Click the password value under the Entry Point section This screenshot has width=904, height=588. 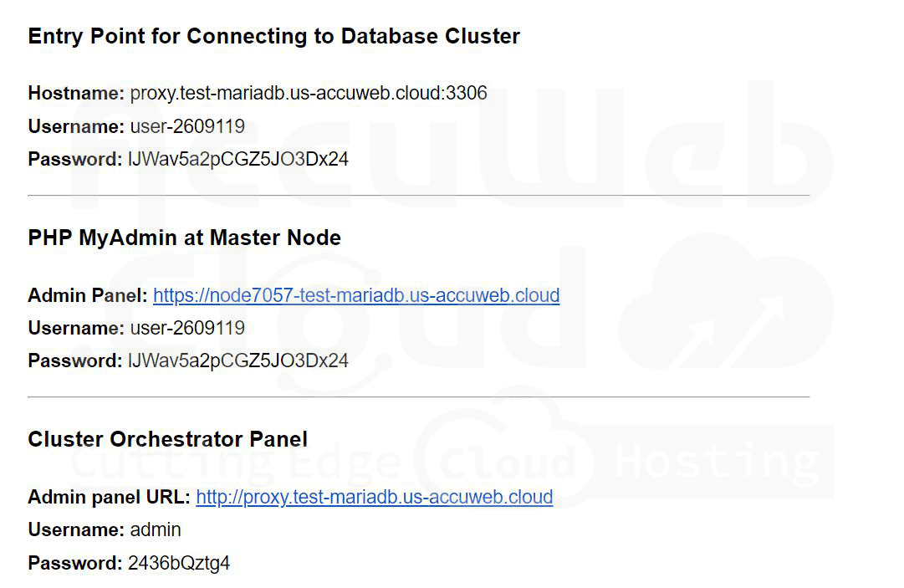(237, 159)
